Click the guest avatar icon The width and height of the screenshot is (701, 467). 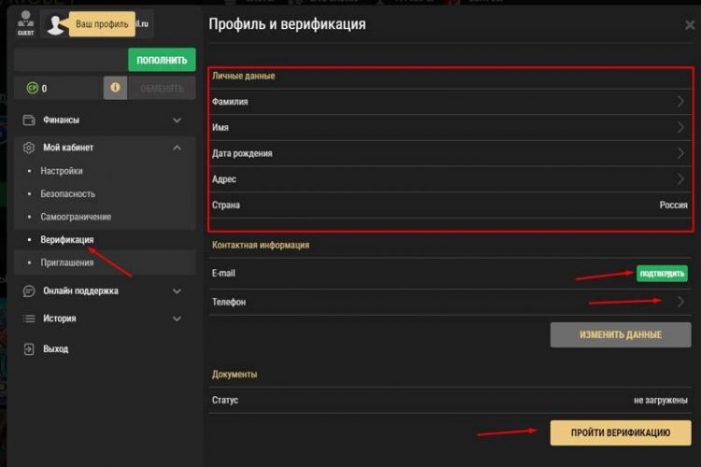coord(25,23)
